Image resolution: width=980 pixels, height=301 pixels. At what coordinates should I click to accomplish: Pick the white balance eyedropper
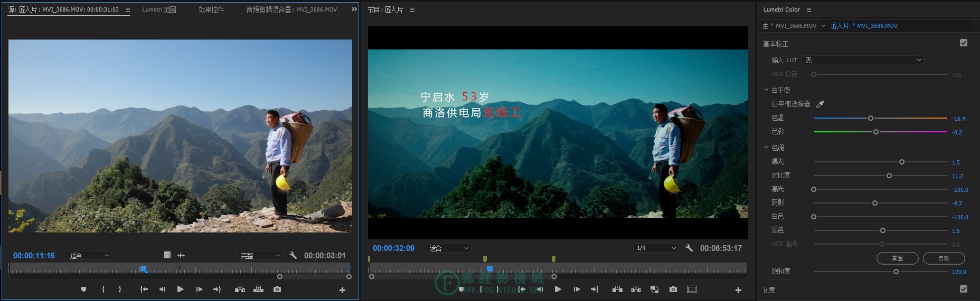[x=820, y=104]
